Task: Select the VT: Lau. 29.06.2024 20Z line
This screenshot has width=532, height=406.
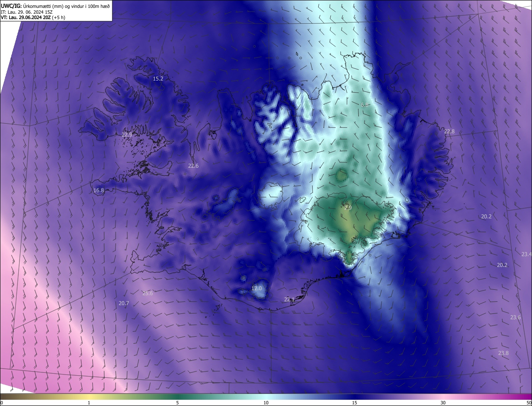Action: tap(33, 17)
